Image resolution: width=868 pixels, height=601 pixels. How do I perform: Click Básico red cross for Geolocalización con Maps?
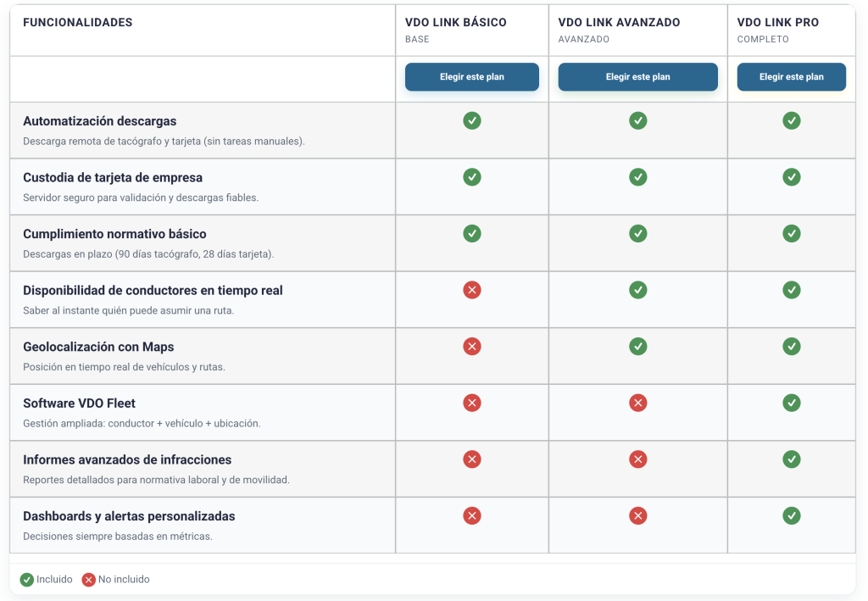471,347
